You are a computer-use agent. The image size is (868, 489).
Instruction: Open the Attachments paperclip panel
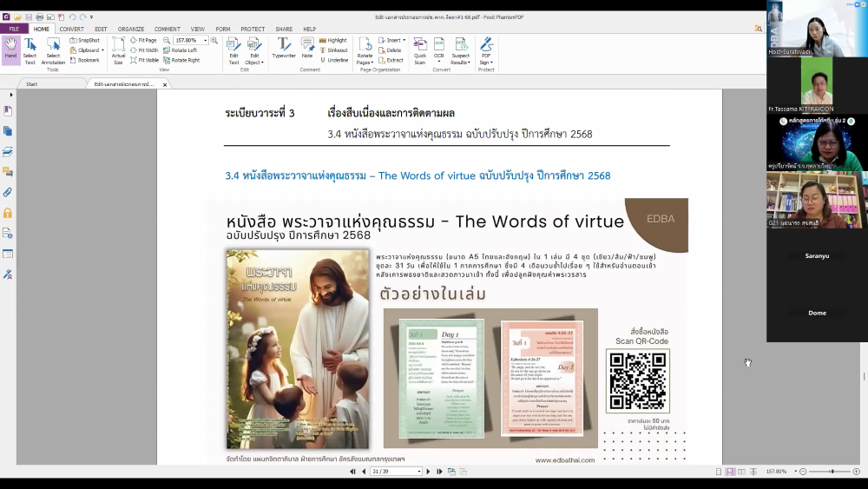[8, 193]
